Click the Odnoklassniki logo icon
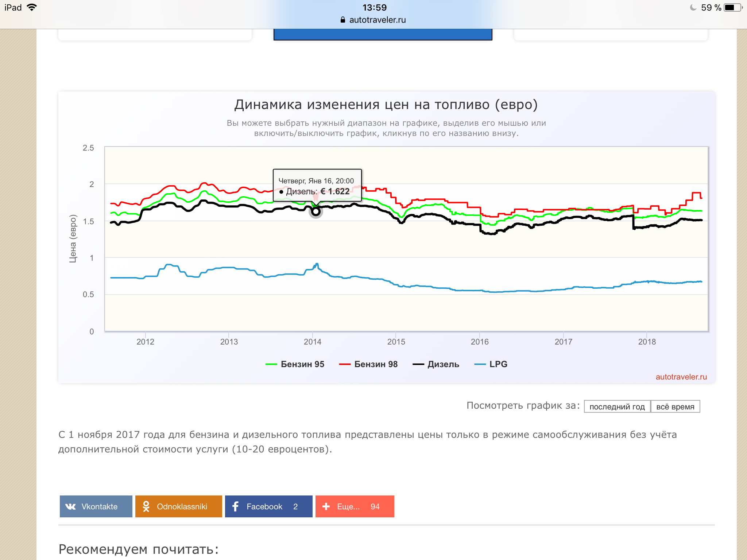Image resolution: width=747 pixels, height=560 pixels. (146, 506)
